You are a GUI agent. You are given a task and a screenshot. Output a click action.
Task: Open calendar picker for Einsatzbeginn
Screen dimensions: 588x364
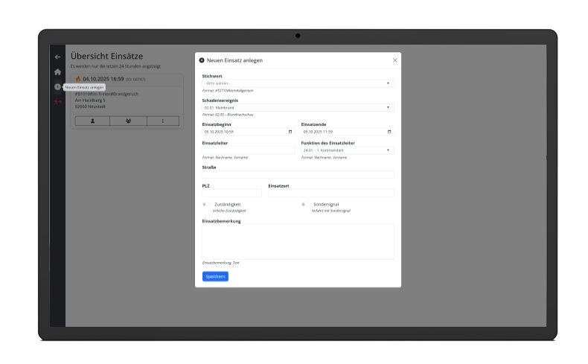290,132
